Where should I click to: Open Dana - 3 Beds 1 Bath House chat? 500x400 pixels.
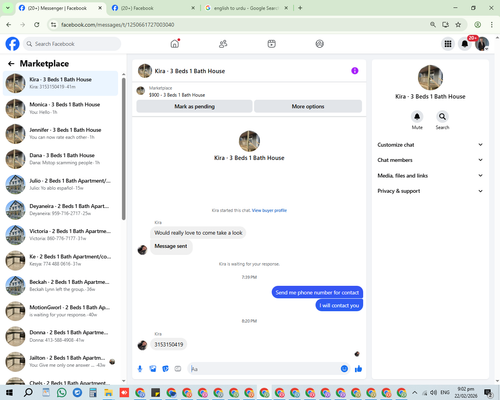click(x=60, y=159)
